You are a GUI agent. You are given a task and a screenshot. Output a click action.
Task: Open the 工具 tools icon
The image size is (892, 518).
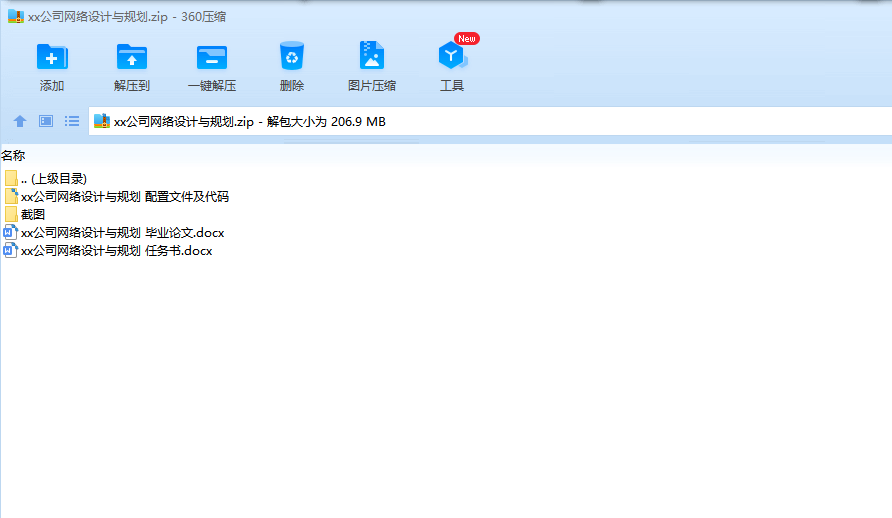[452, 56]
